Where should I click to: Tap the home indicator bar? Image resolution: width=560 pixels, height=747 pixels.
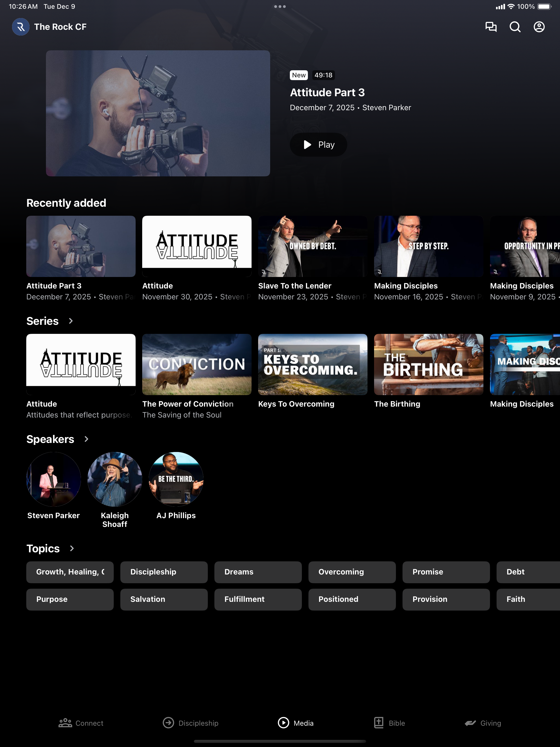click(x=280, y=742)
